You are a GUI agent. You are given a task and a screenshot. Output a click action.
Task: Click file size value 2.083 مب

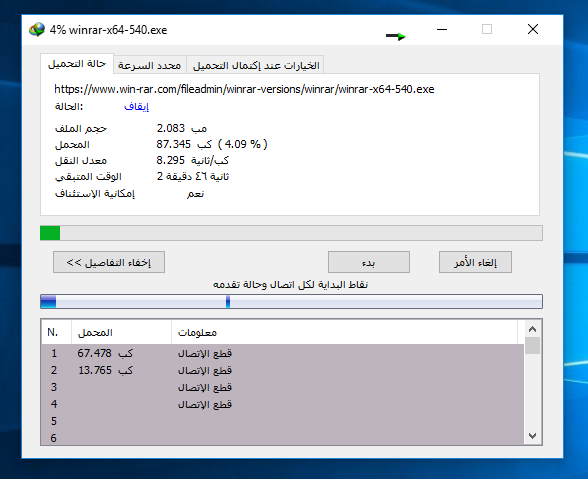click(182, 128)
